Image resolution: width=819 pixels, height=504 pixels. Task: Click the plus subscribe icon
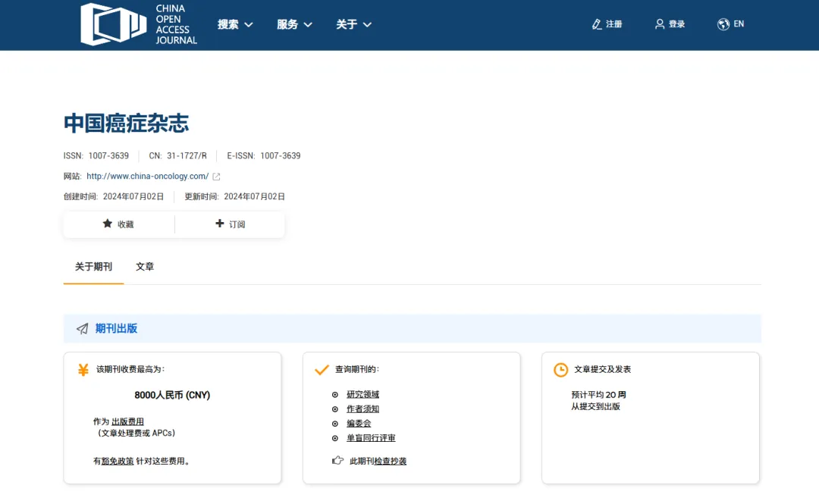point(219,224)
